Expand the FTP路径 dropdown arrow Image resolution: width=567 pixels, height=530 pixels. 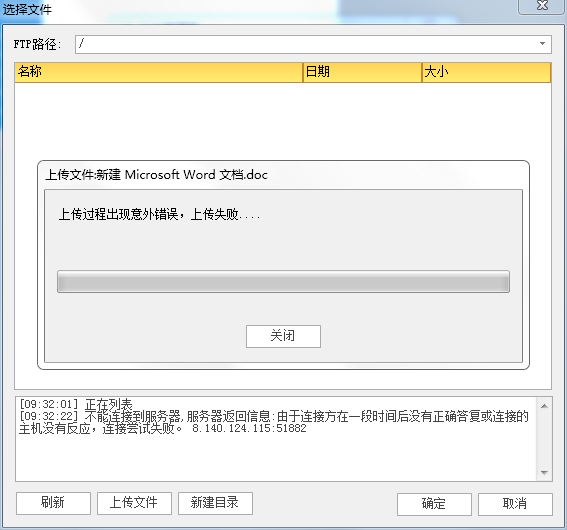point(542,44)
